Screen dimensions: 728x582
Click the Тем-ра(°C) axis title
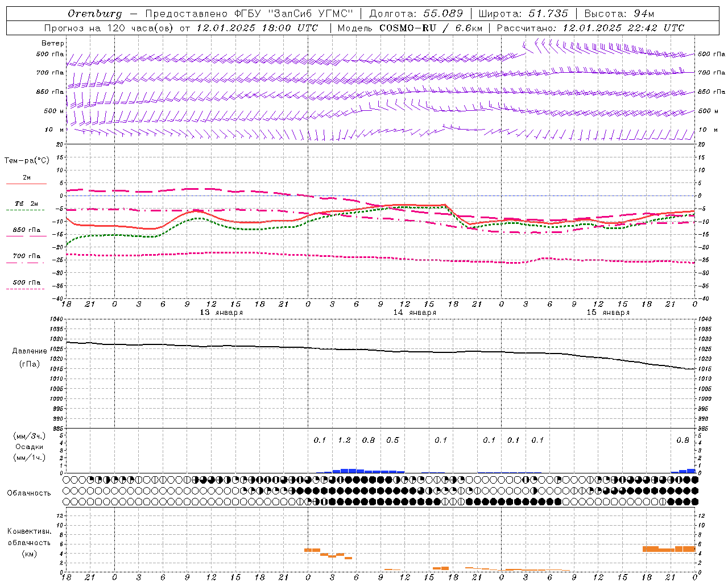27,161
